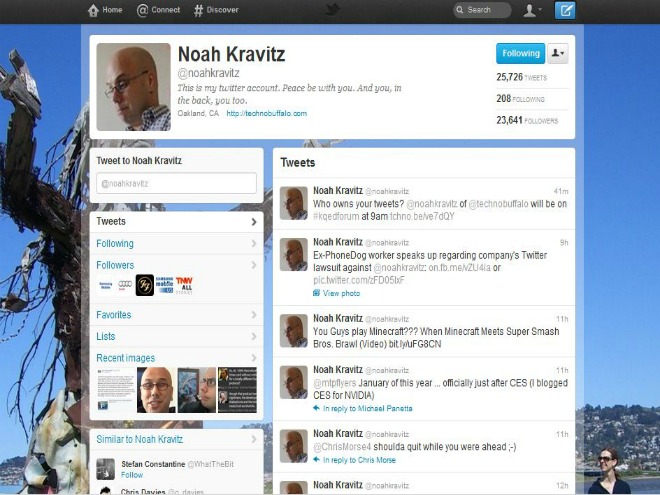Click the TNW follower avatar icon
Image resolution: width=660 pixels, height=495 pixels.
[184, 285]
